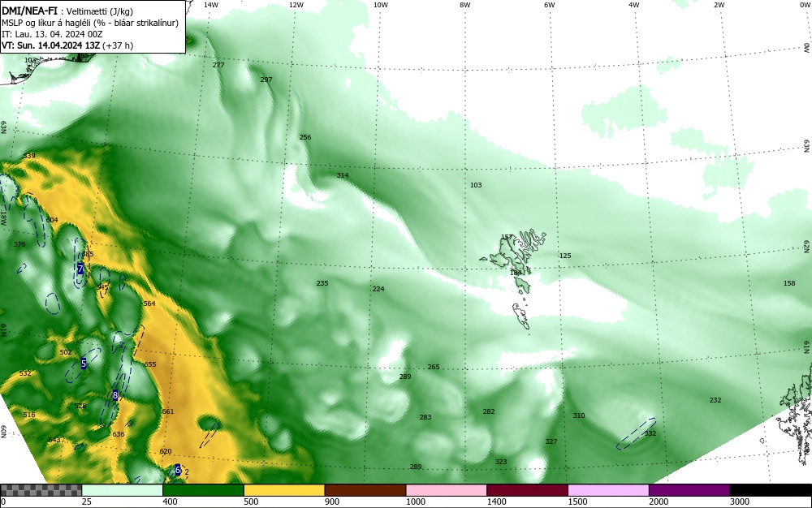
Task: Click the map value 125
Action: point(565,256)
